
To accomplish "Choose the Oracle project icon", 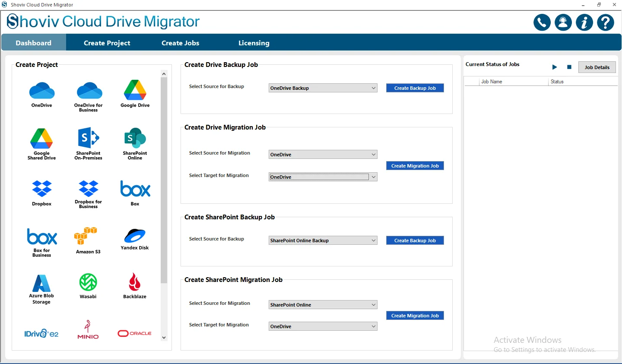I will [135, 333].
